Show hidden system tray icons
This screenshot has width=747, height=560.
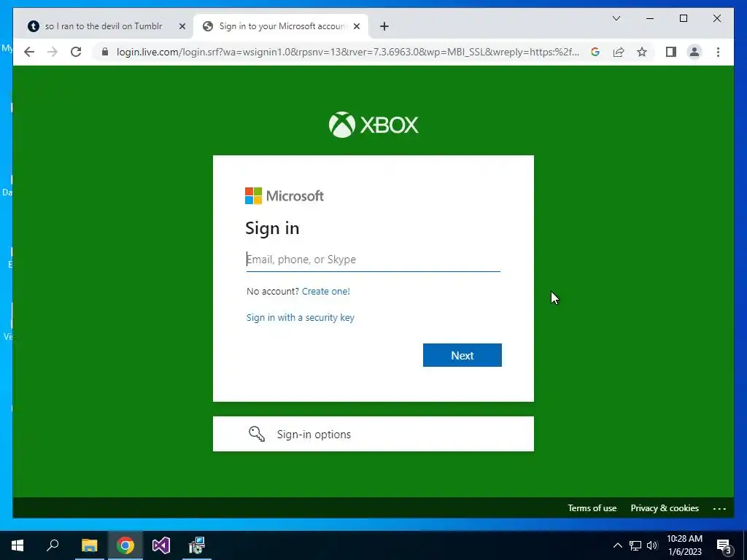617,545
